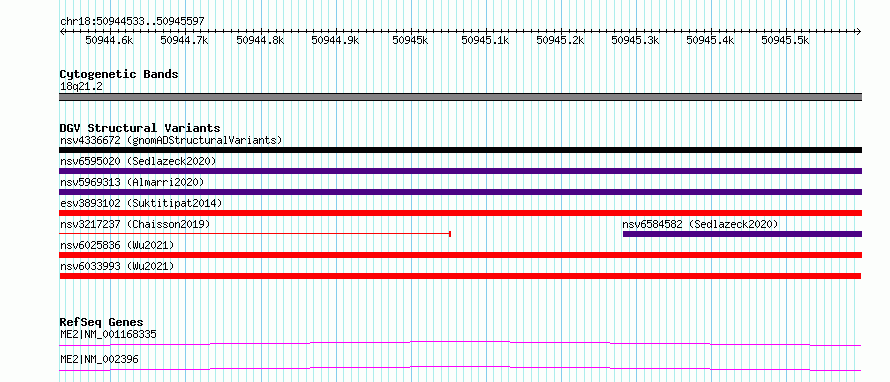Select the purple nsv5969313 variant bar
This screenshot has width=890, height=382.
[x=460, y=192]
